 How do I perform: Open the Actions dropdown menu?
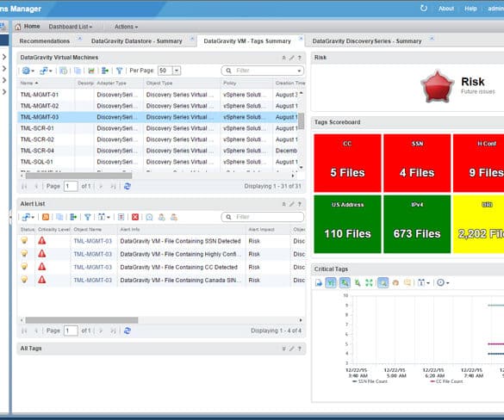(x=126, y=27)
